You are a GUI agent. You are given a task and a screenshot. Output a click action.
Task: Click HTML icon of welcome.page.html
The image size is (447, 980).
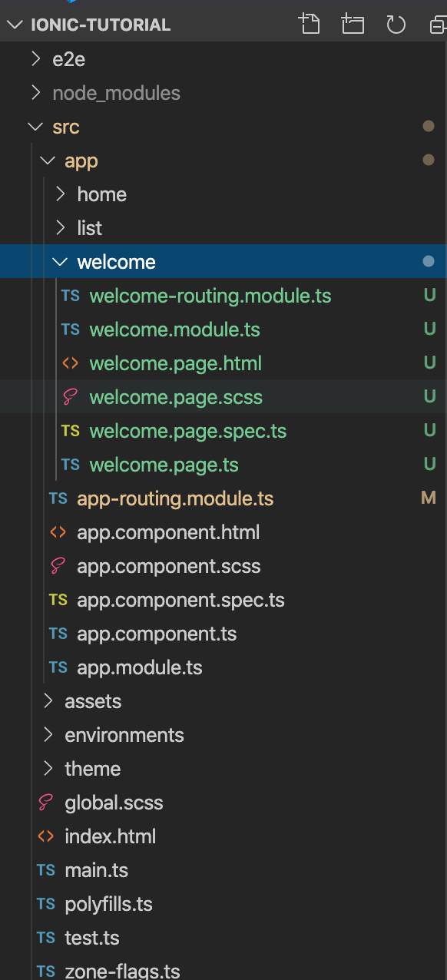tap(71, 363)
